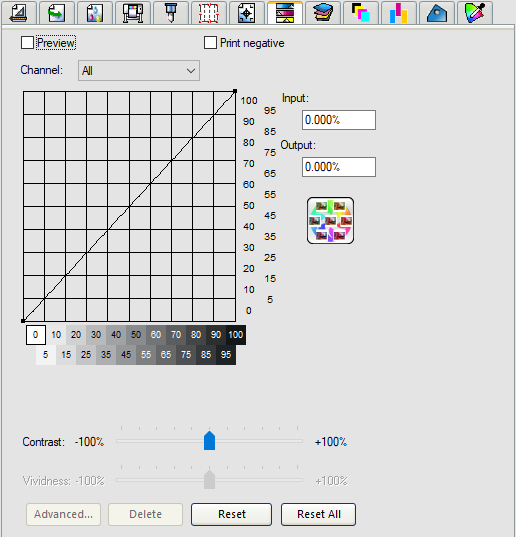
Task: Tick the Print negative checkbox
Action: (210, 43)
